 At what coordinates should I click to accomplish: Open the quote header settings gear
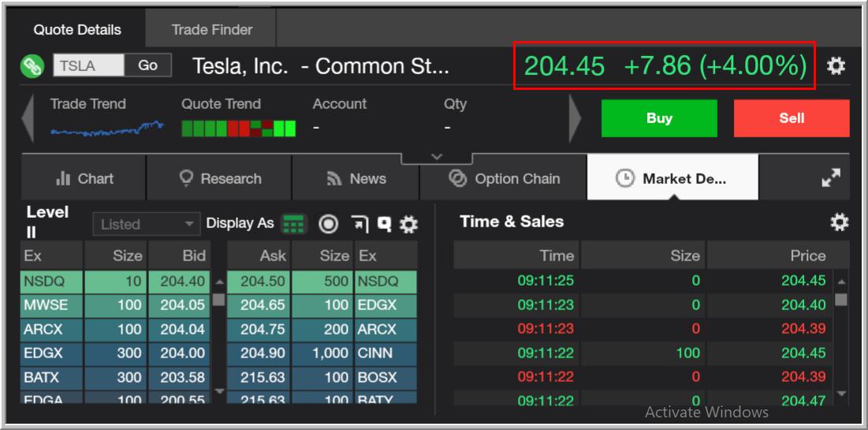pyautogui.click(x=836, y=66)
